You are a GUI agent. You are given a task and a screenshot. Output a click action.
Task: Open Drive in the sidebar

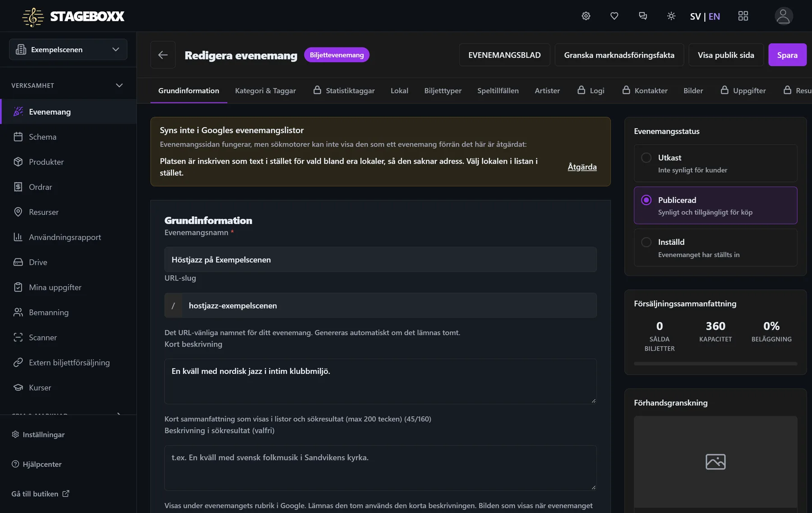point(68,262)
